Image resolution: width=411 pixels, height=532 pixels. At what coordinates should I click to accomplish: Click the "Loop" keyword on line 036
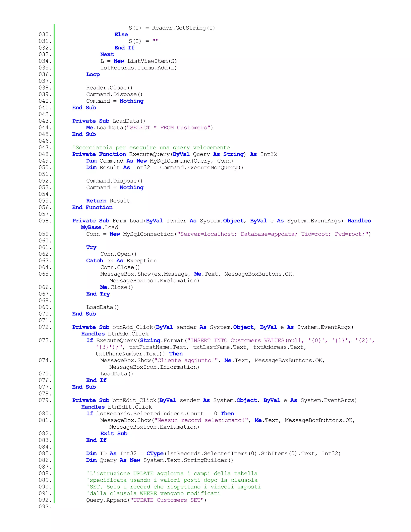click(x=93, y=74)
